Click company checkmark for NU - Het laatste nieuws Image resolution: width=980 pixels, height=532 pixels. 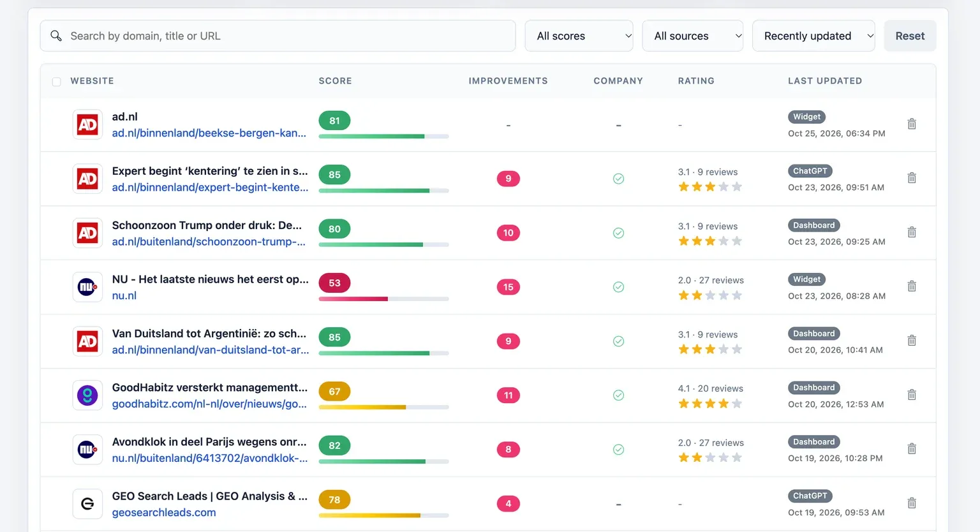618,287
